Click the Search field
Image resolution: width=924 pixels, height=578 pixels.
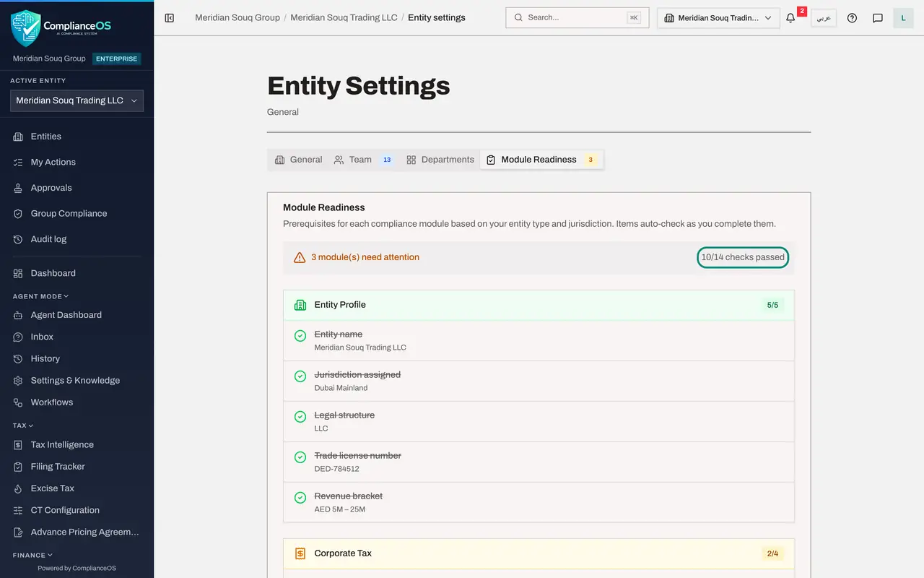click(x=577, y=18)
